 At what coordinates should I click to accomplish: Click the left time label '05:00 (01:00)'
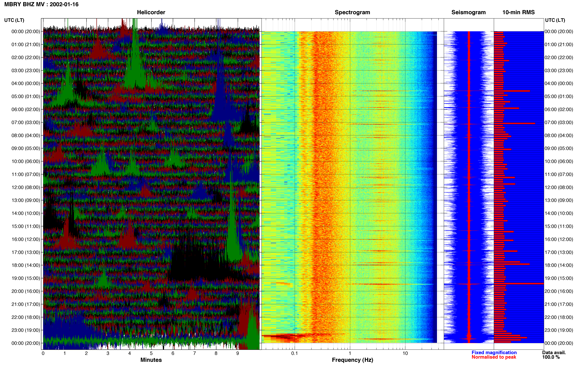(26, 96)
